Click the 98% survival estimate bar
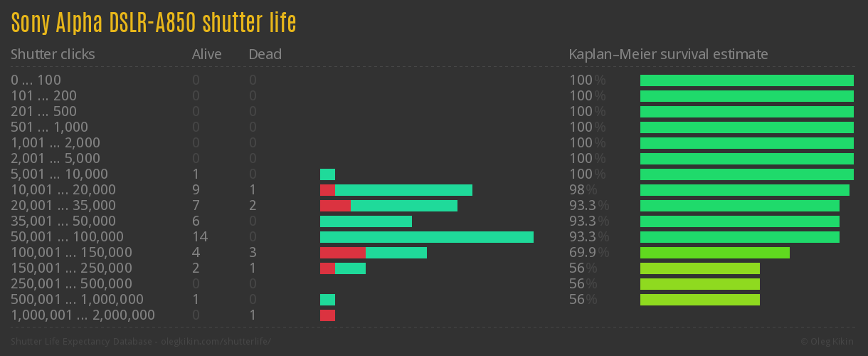 (744, 190)
